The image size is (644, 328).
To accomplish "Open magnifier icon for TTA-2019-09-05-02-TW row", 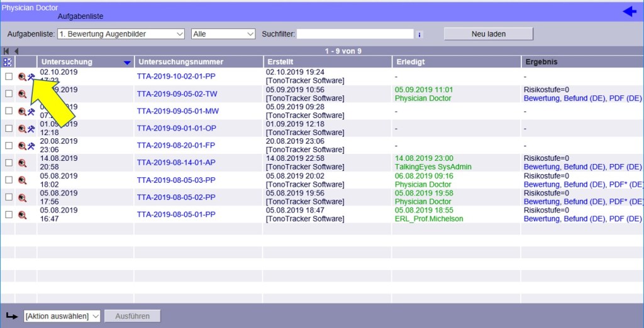I will coord(22,94).
